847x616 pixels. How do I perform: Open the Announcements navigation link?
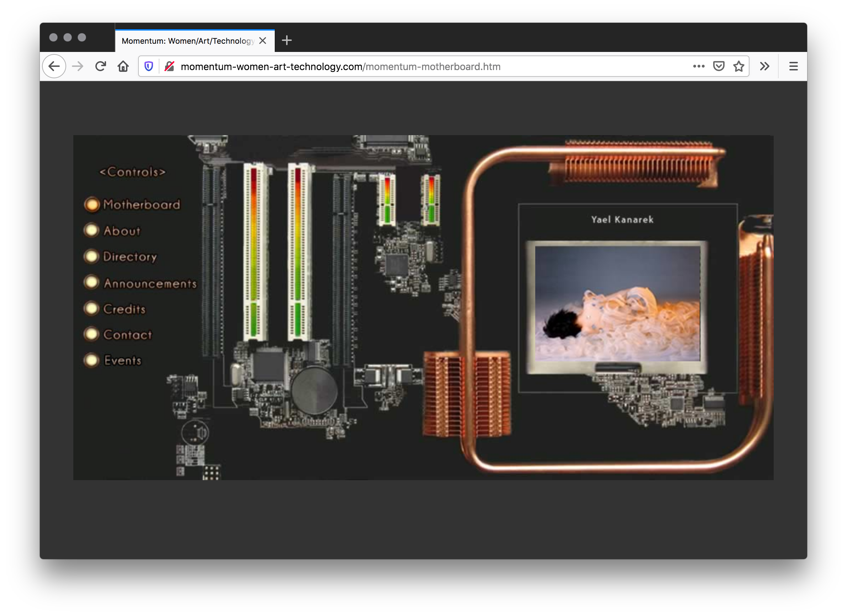coord(150,283)
